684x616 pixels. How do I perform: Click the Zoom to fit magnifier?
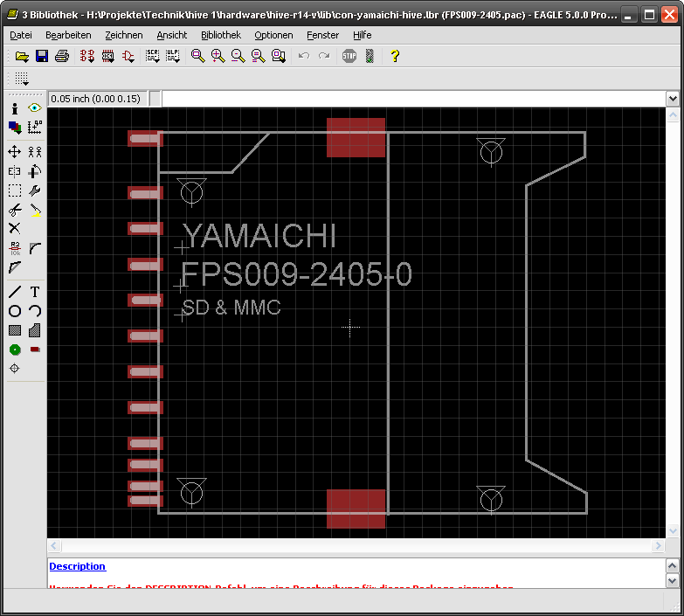[198, 56]
